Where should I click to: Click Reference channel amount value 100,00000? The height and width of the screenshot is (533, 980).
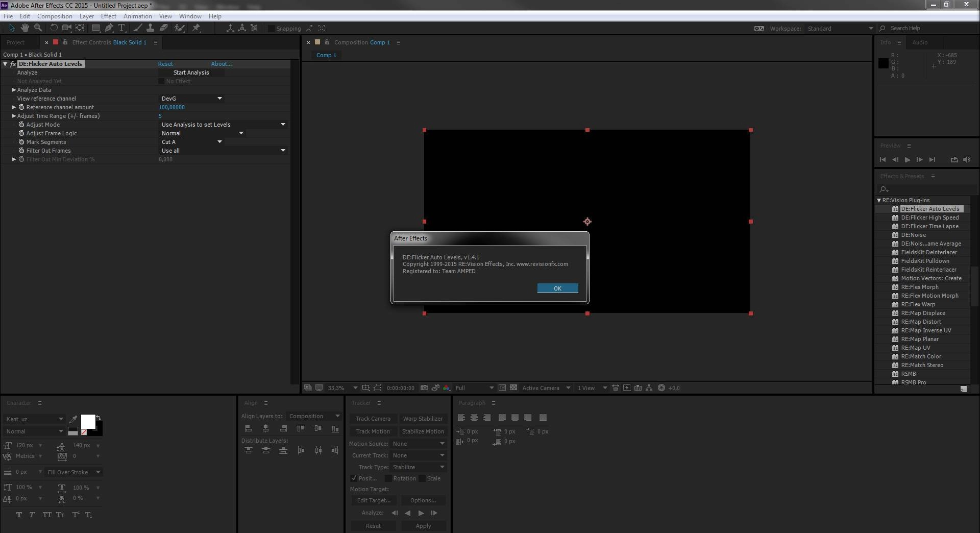[x=171, y=107]
